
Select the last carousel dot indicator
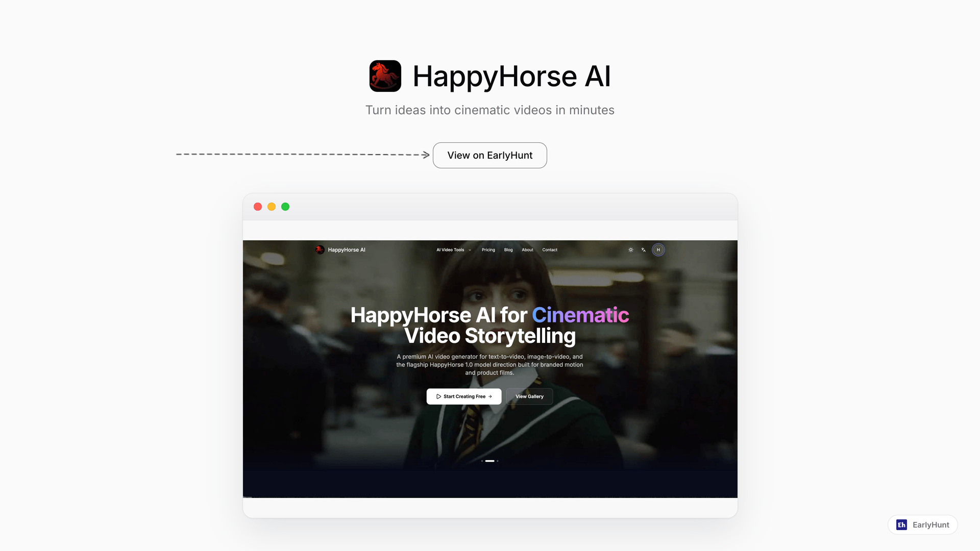497,461
